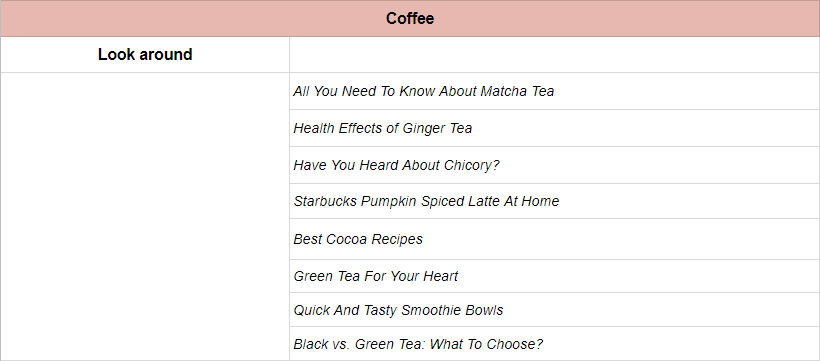
Task: Click the word Starbucks in the latte title
Action: 325,201
